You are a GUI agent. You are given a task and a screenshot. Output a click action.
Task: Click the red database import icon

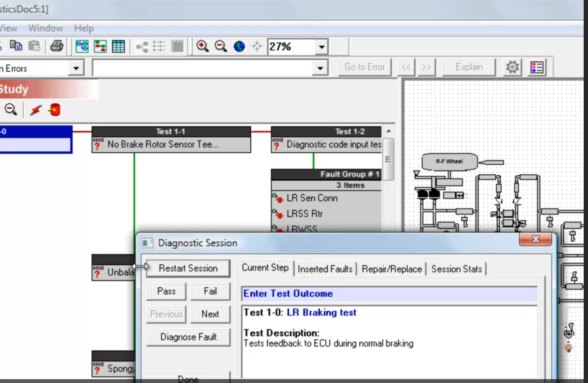(54, 110)
